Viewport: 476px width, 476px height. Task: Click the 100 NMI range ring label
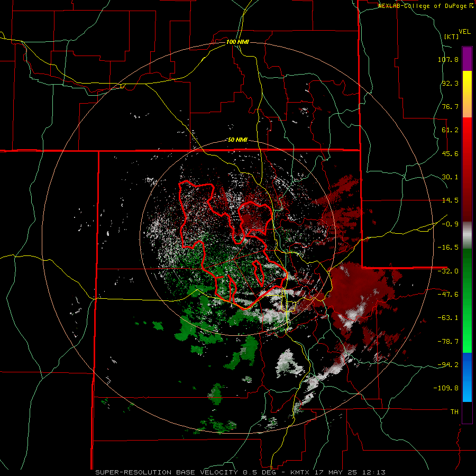237,42
